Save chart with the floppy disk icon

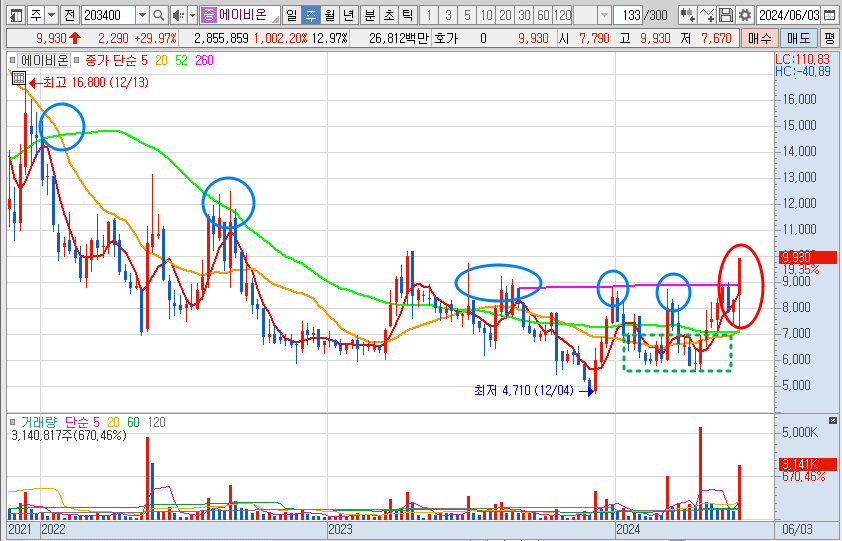726,15
